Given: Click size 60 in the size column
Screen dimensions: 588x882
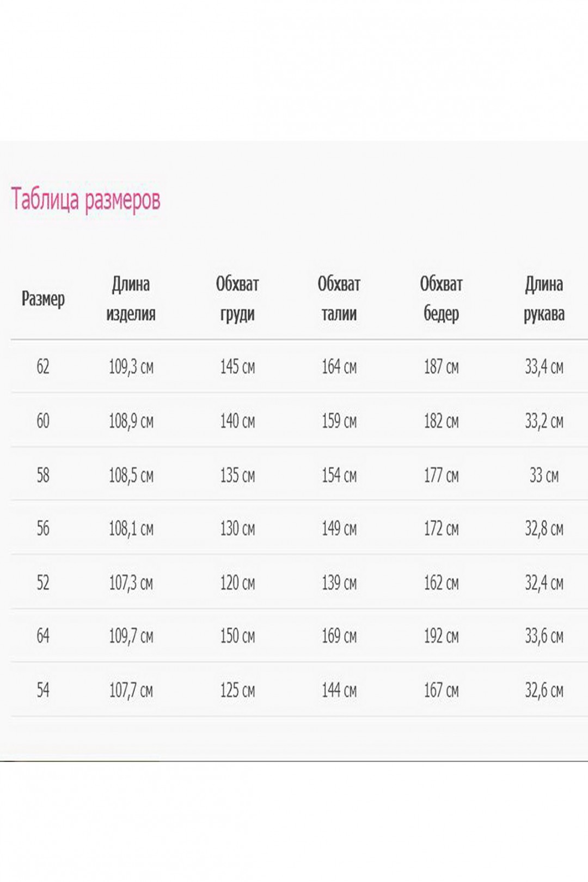Looking at the screenshot, I should coord(43,420).
